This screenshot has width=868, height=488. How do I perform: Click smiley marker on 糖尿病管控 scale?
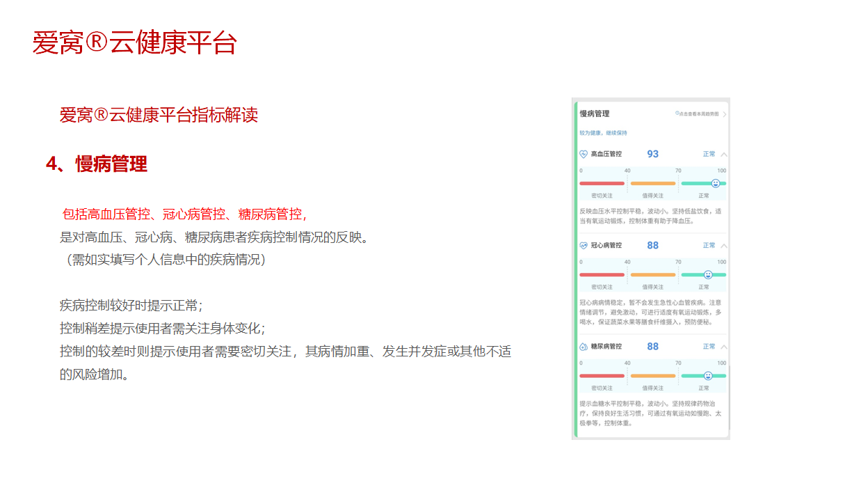(x=708, y=375)
